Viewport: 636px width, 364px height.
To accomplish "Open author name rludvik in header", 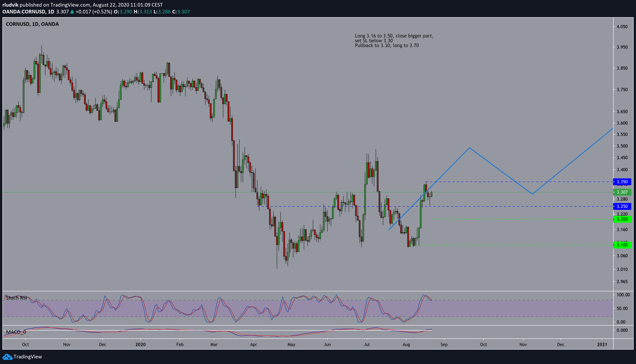I will [x=10, y=5].
